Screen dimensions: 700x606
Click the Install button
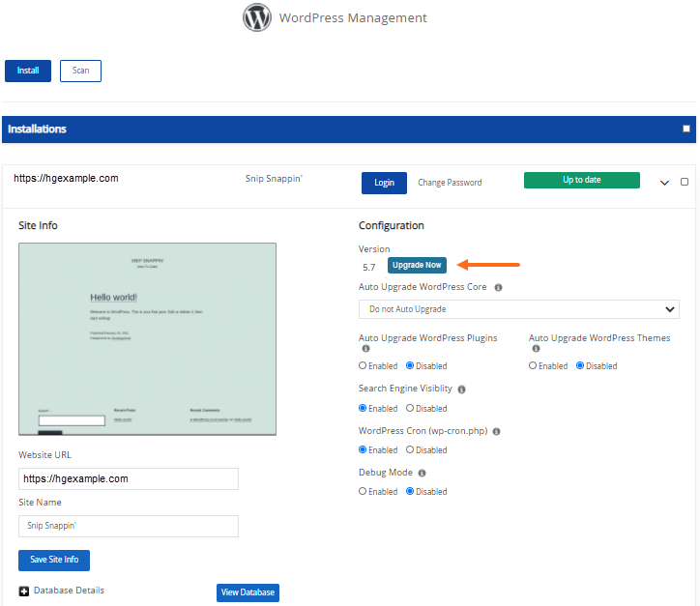(28, 71)
